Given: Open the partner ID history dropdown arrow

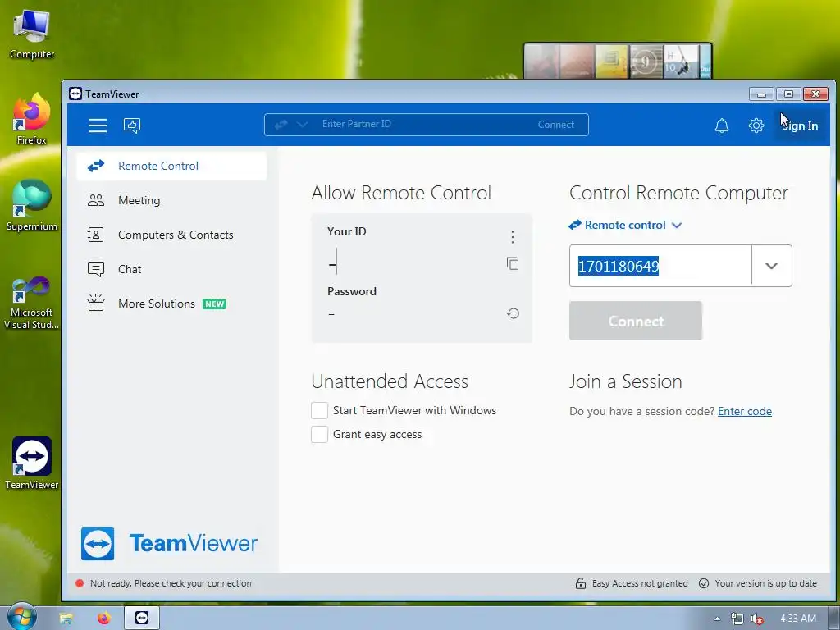Looking at the screenshot, I should [771, 266].
